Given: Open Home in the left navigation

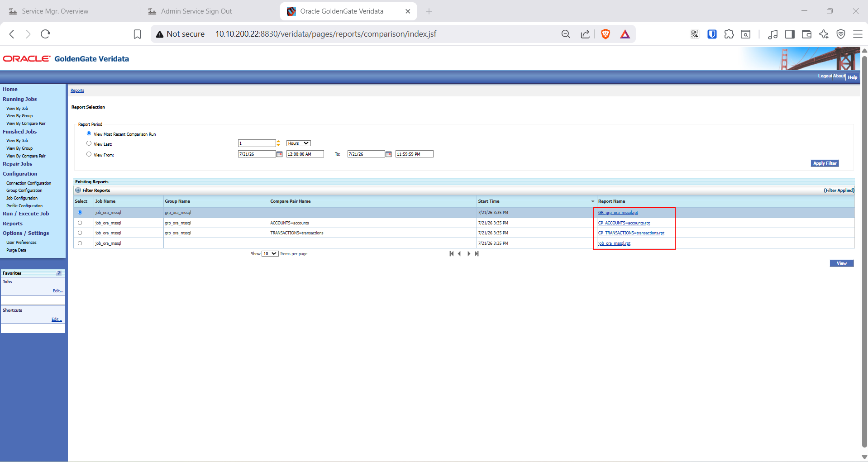Looking at the screenshot, I should point(10,90).
